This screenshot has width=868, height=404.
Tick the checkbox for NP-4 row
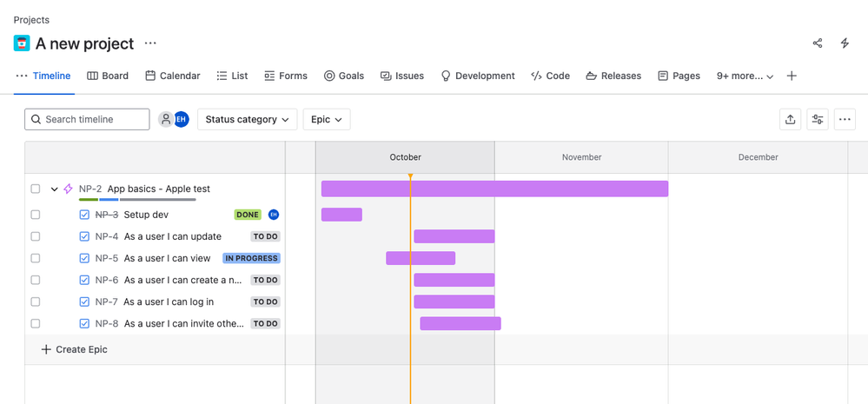coord(36,236)
